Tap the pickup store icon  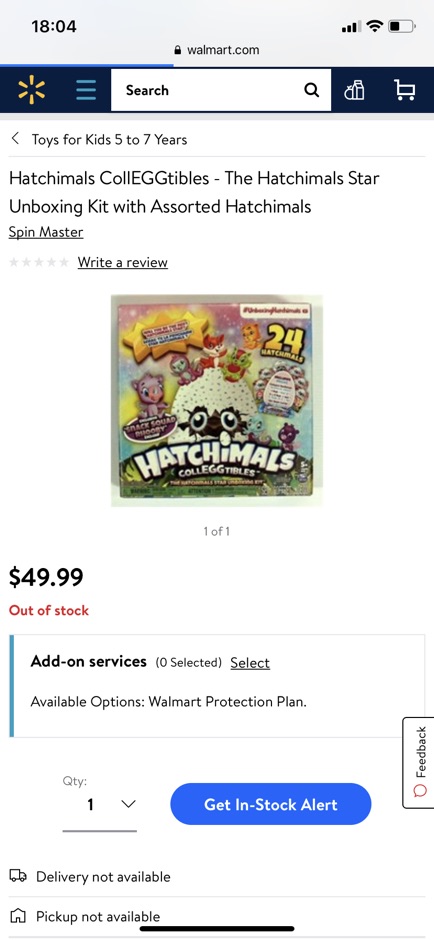point(18,916)
